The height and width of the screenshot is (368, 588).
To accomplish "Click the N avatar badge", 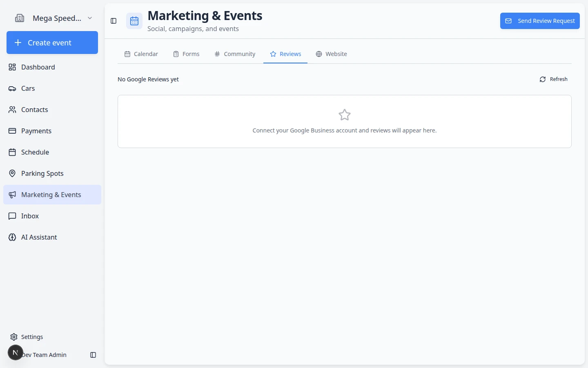I will click(x=15, y=352).
